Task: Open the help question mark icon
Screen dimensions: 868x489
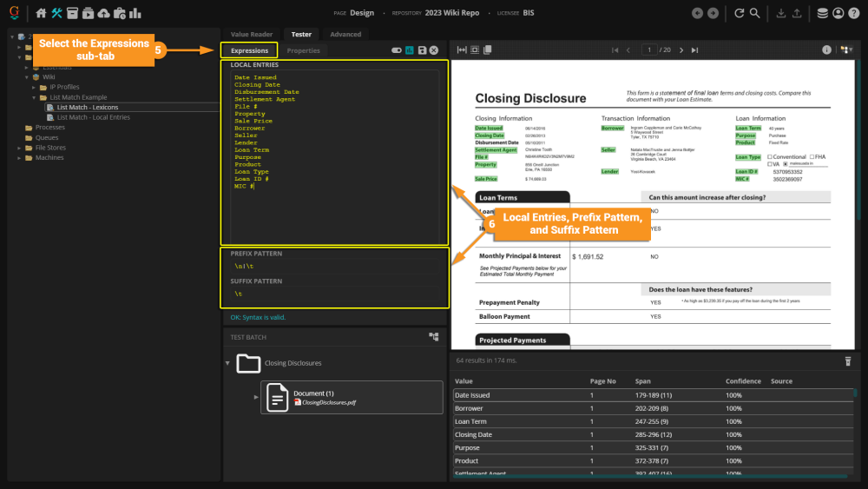Action: [x=855, y=13]
